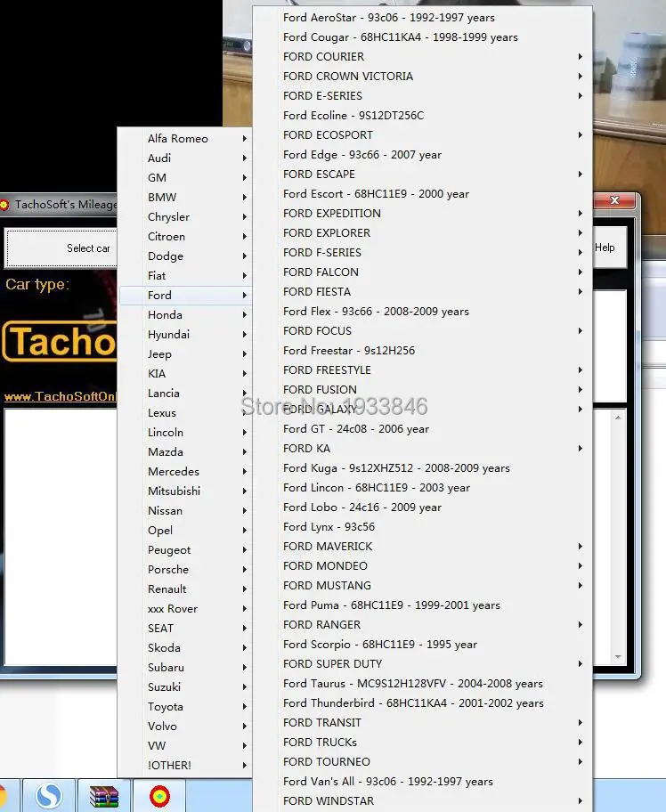
Task: Open the Honda submenu
Action: pyautogui.click(x=185, y=315)
